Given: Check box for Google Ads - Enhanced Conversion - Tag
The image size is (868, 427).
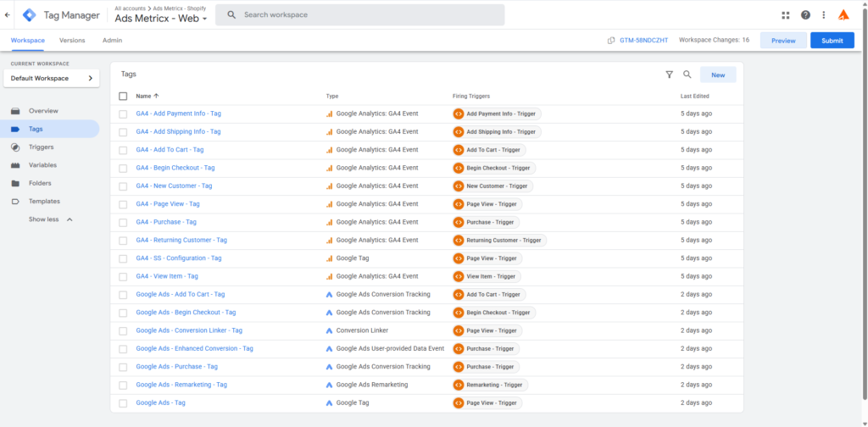Looking at the screenshot, I should tap(123, 349).
